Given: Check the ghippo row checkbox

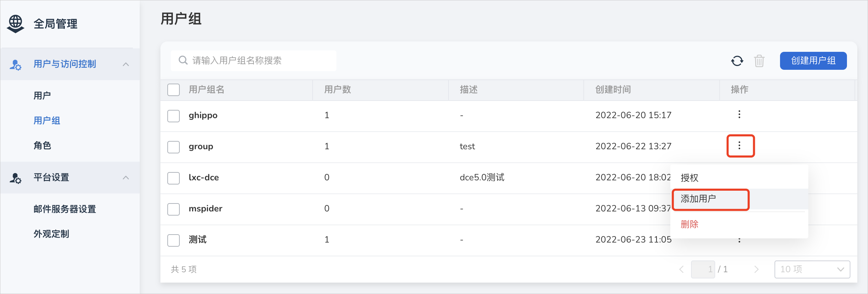Looking at the screenshot, I should click(174, 116).
